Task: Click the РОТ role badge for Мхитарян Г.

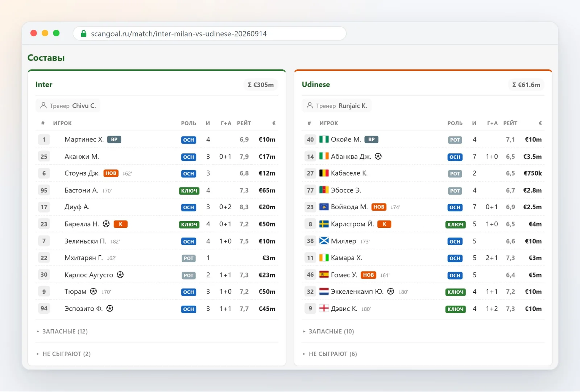Action: point(188,258)
